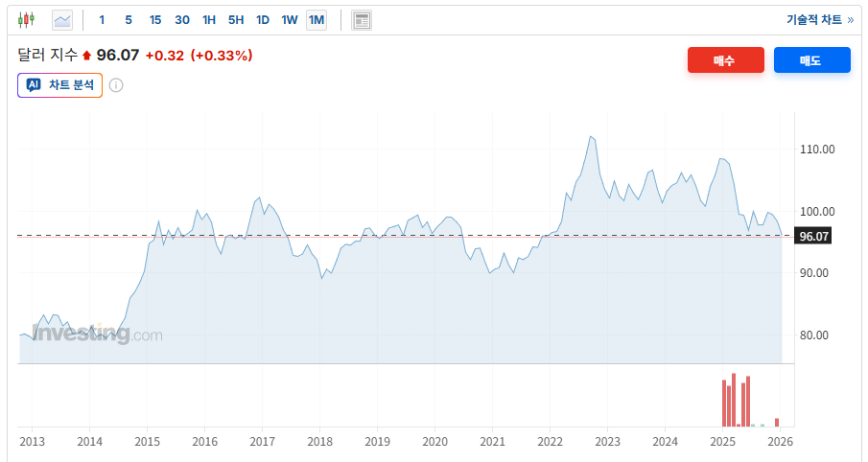The height and width of the screenshot is (462, 868).
Task: Click the 2024 year label
Action: 666,442
